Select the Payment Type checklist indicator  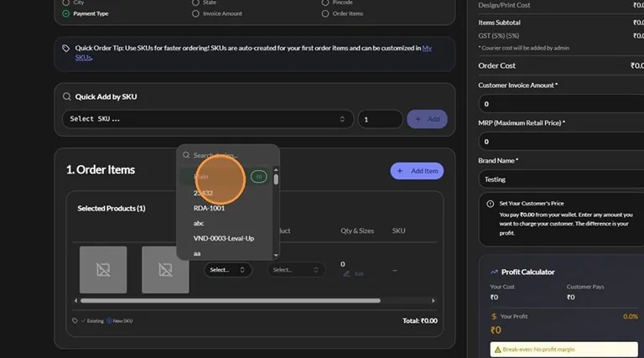tap(65, 13)
